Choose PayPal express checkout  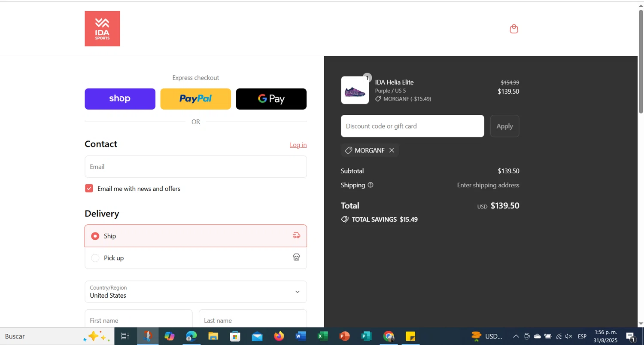coord(195,99)
